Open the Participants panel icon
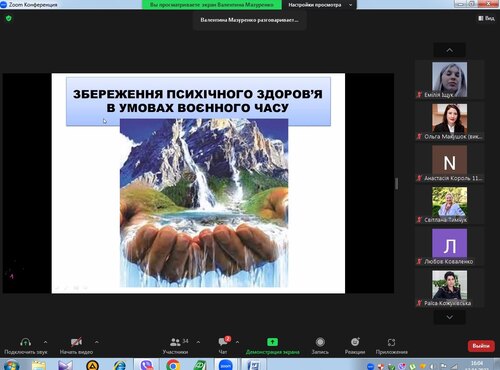The width and height of the screenshot is (500, 370). tap(175, 342)
